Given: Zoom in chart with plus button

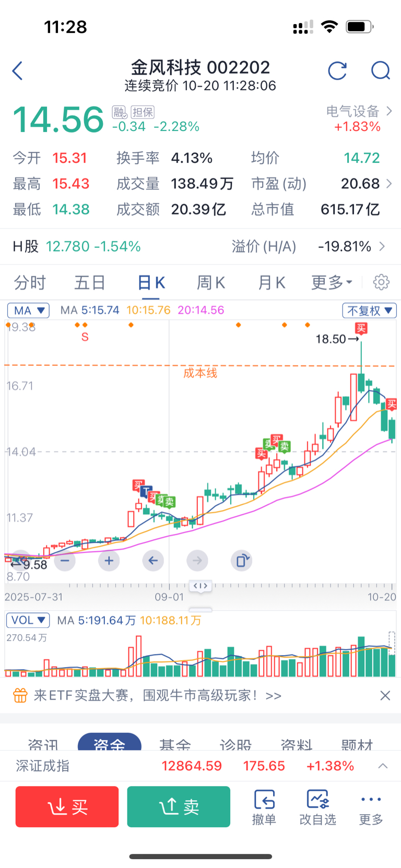Looking at the screenshot, I should [109, 561].
